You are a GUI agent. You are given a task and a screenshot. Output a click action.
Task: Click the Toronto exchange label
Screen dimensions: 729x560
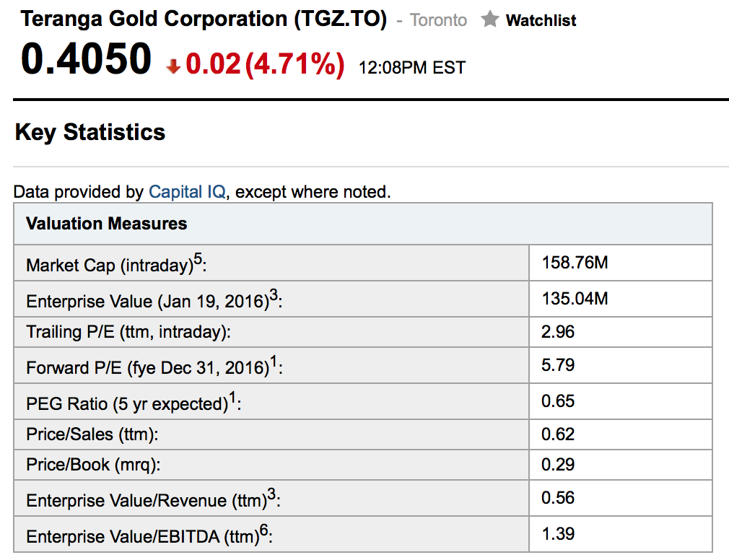click(438, 20)
